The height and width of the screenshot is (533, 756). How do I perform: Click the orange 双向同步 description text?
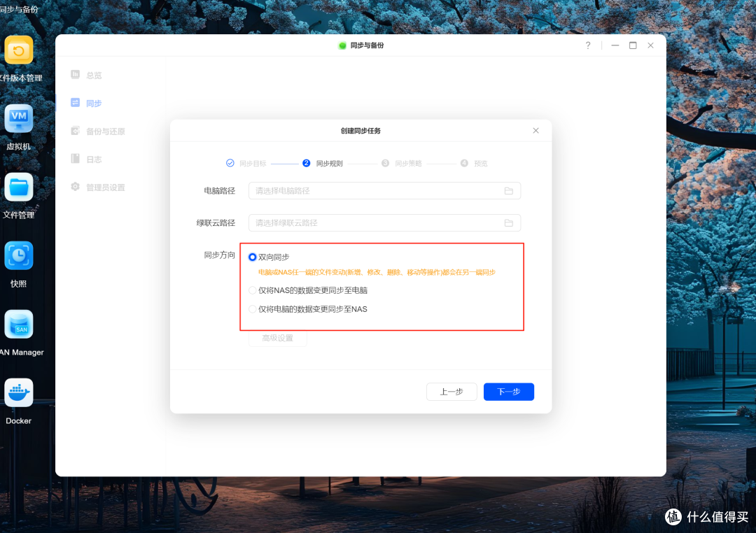[377, 272]
